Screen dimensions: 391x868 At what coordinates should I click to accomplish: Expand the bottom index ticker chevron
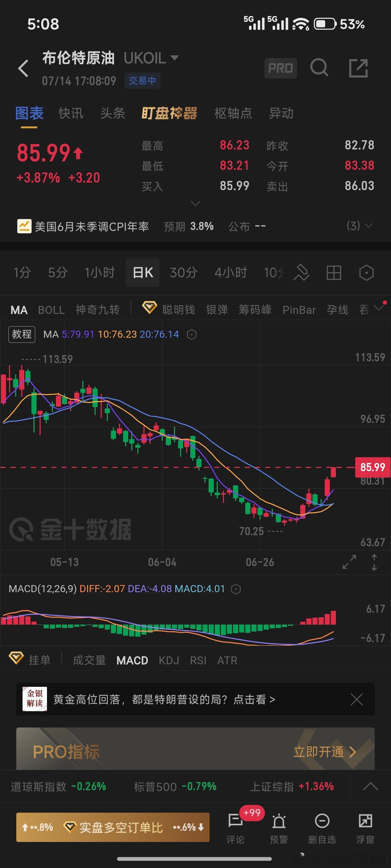[x=370, y=787]
